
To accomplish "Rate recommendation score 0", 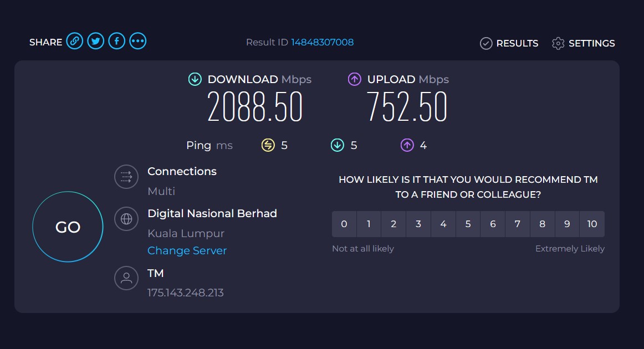I will point(344,224).
